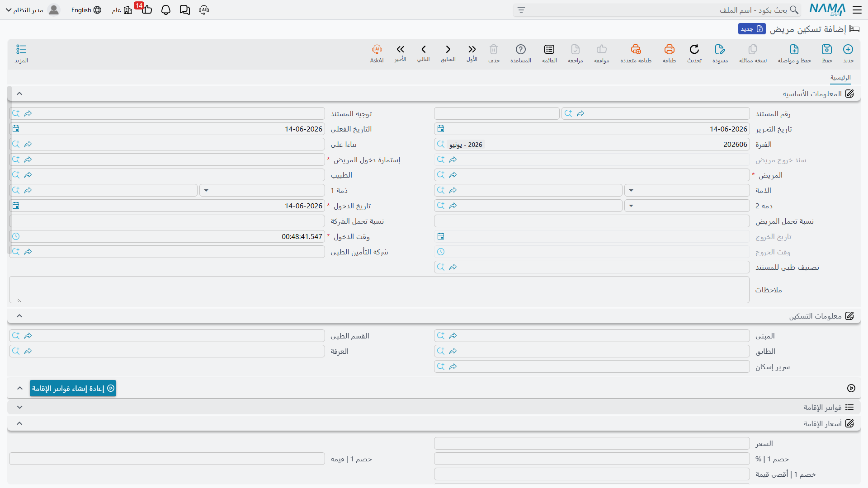Viewport: 868px width, 488px height.
Task: Click the search filter icon in search bar
Action: pos(521,10)
